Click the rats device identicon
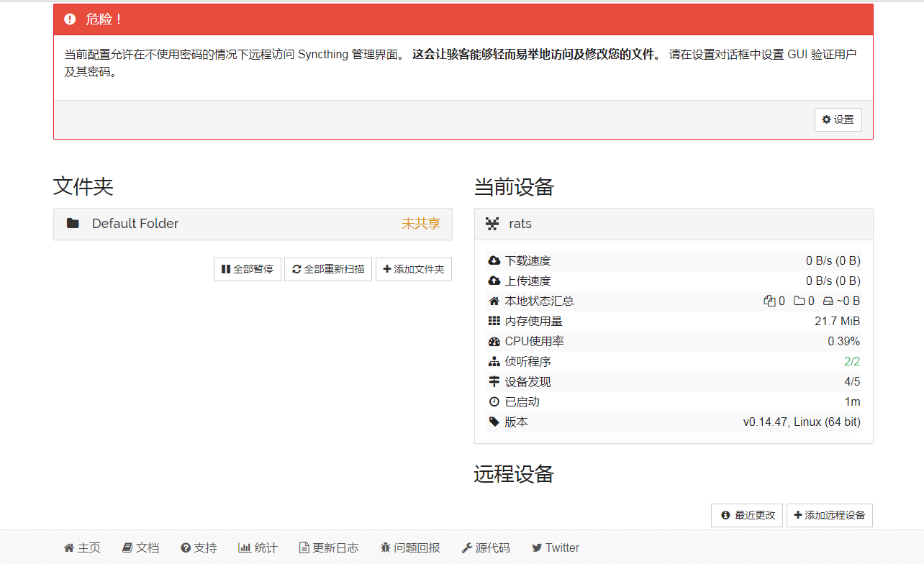 [x=492, y=224]
